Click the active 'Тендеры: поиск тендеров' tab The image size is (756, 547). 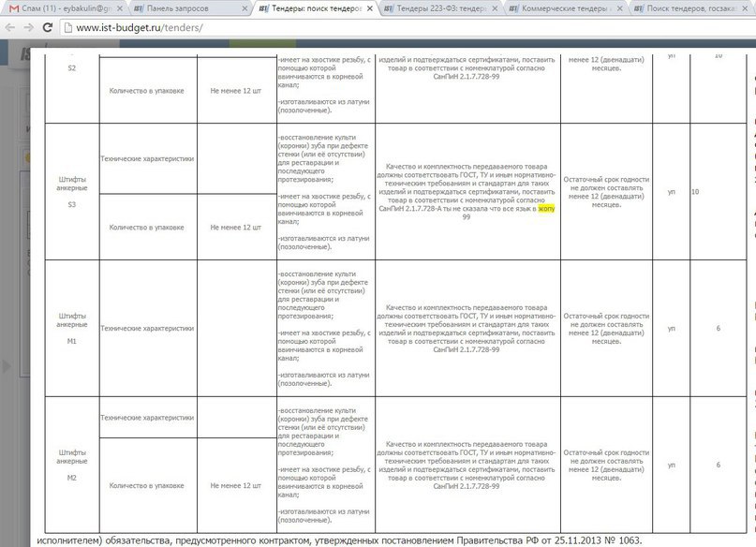click(x=309, y=8)
